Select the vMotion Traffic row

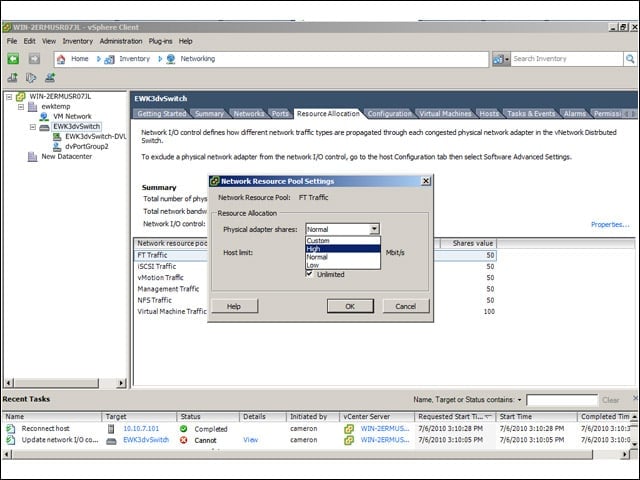click(316, 278)
